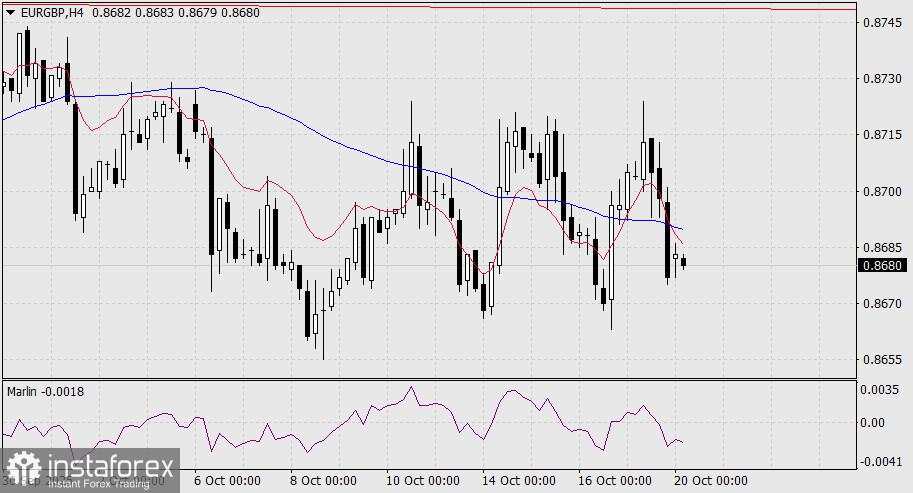Click the -0.0041 oscillator scale label
Screen dimensions: 913x493
pyautogui.click(x=882, y=461)
